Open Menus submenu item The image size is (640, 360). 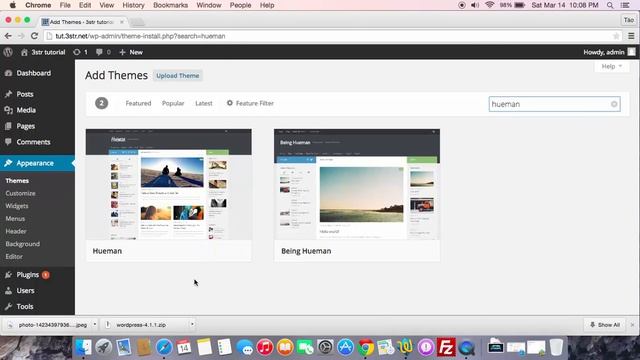[x=15, y=218]
